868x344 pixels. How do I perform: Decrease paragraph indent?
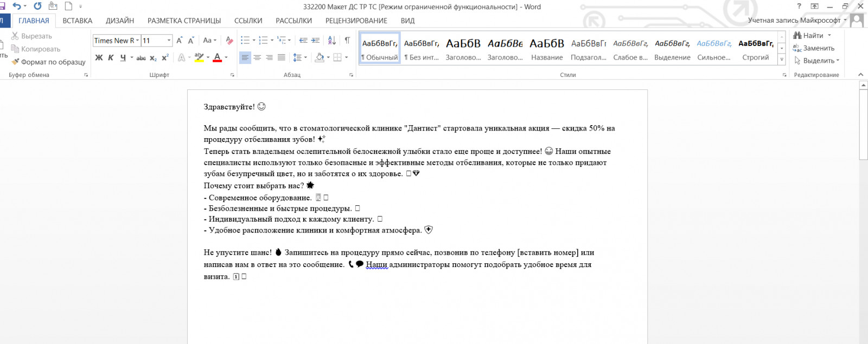point(303,40)
